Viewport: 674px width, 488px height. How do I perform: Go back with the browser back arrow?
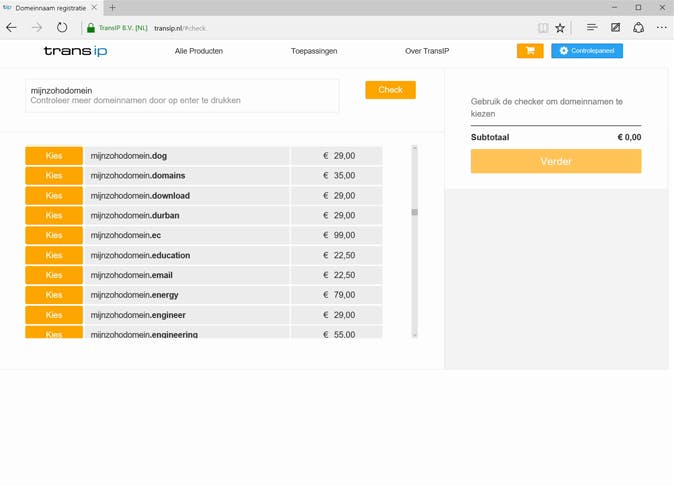click(12, 28)
